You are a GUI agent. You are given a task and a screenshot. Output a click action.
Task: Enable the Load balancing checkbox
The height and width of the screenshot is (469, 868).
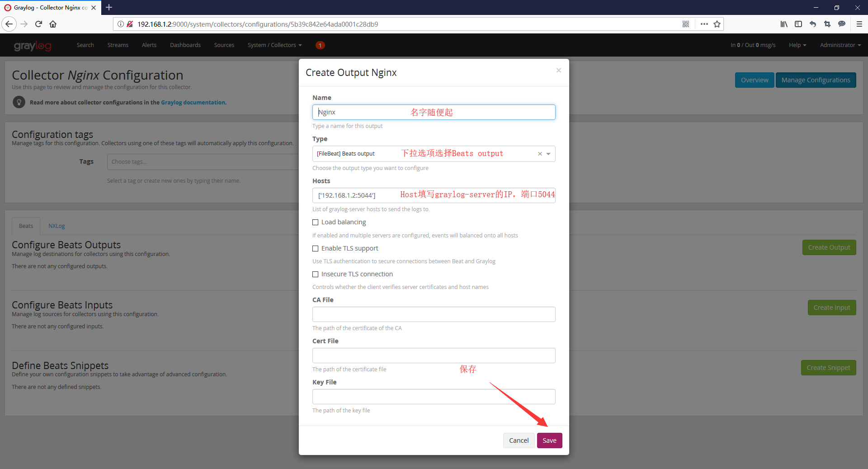tap(316, 222)
